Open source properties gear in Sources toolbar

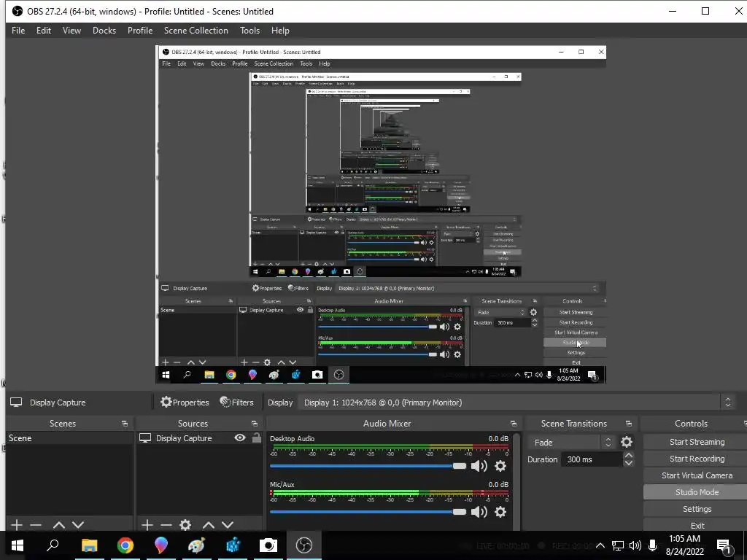(x=185, y=525)
